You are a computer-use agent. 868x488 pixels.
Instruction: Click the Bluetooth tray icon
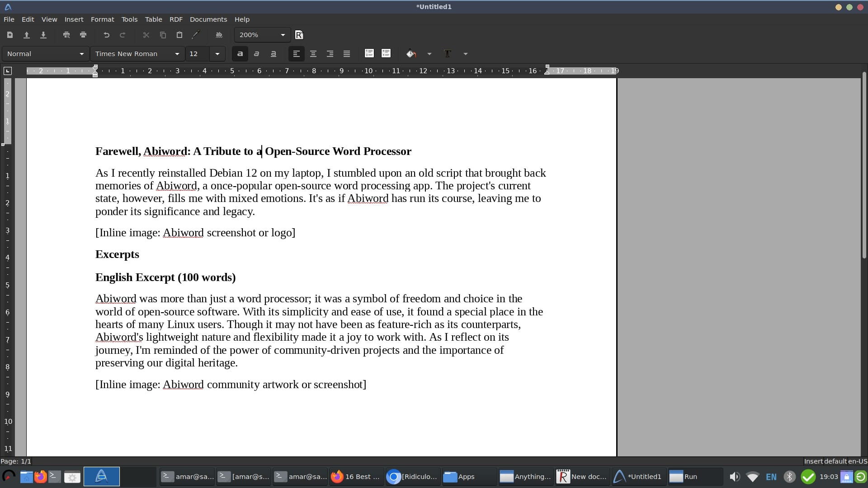click(790, 477)
